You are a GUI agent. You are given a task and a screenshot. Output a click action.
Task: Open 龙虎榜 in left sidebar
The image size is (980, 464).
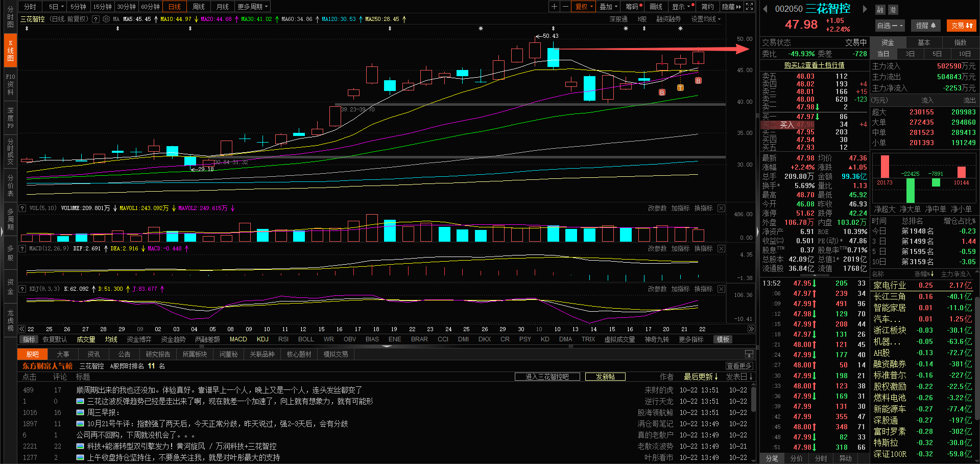(10, 320)
